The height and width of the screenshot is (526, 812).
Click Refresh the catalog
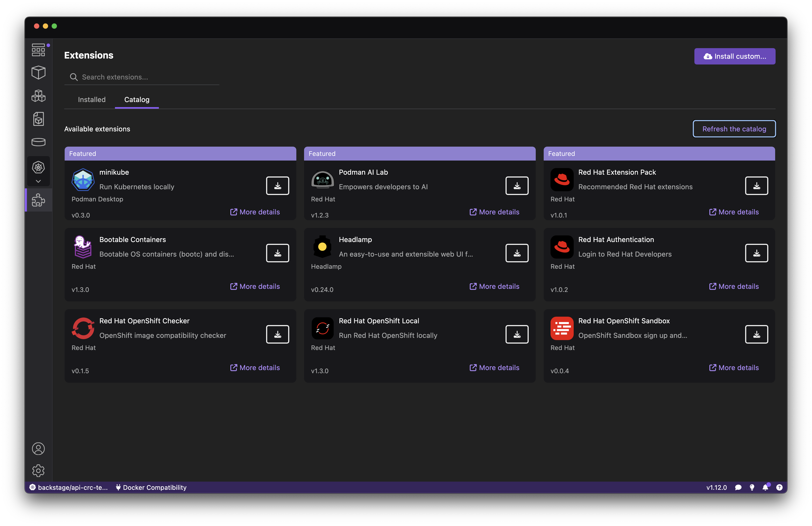click(x=734, y=129)
